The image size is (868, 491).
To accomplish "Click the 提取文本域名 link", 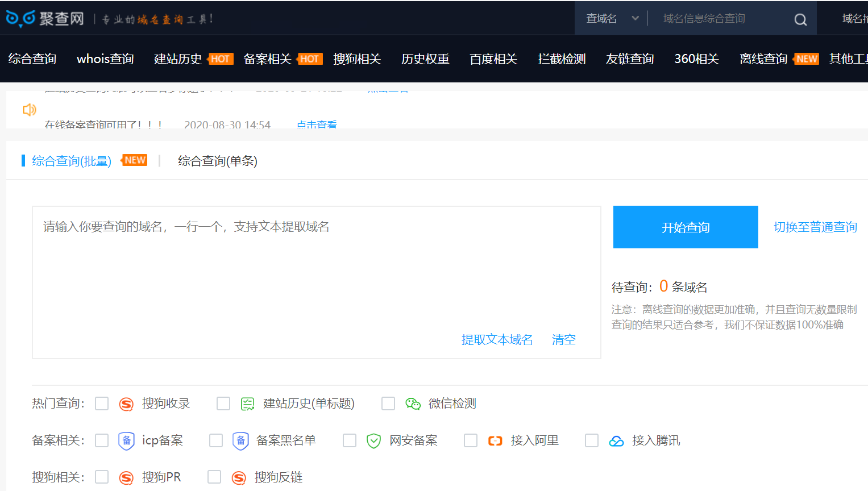I will click(497, 340).
